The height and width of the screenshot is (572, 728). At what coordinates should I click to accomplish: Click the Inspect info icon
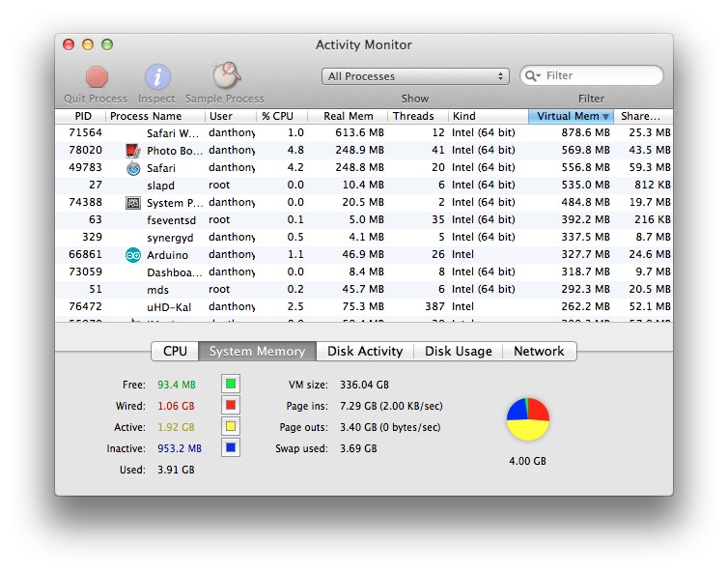coord(157,76)
